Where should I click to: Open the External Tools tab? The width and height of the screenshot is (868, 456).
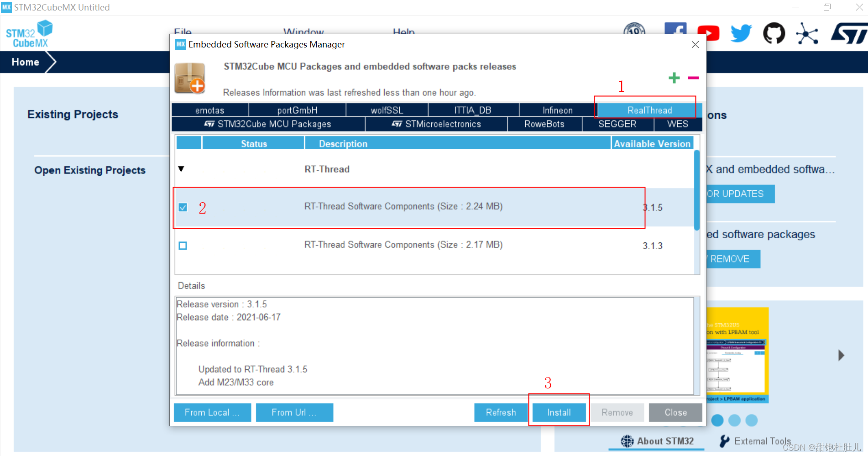tap(755, 441)
